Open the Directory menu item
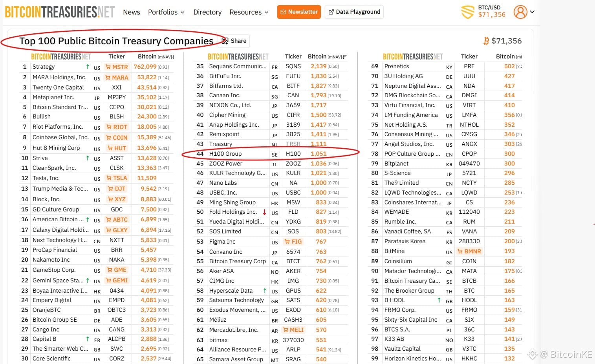Screen dimensions: 595x364 coord(207,12)
